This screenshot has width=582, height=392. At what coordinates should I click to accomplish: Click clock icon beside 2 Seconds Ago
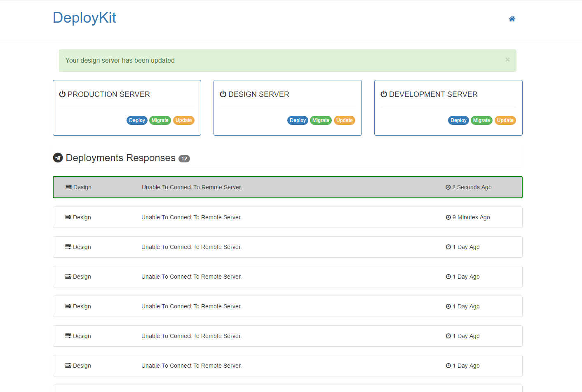coord(448,187)
